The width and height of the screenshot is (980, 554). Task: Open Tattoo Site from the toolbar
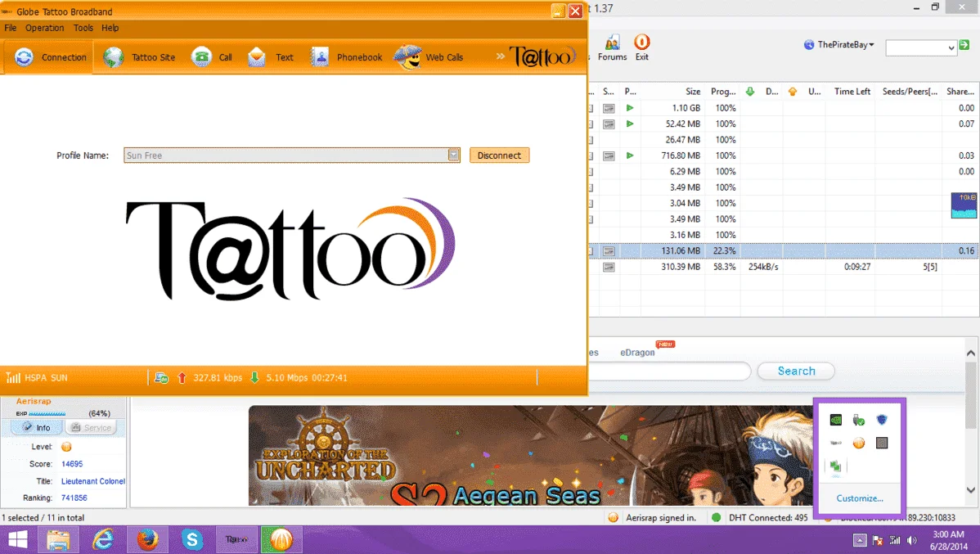coord(139,57)
